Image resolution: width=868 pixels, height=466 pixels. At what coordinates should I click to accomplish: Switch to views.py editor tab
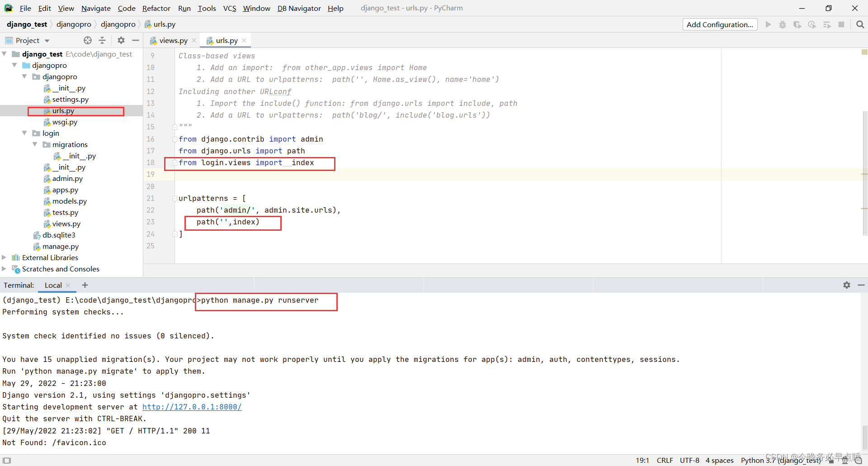(173, 40)
